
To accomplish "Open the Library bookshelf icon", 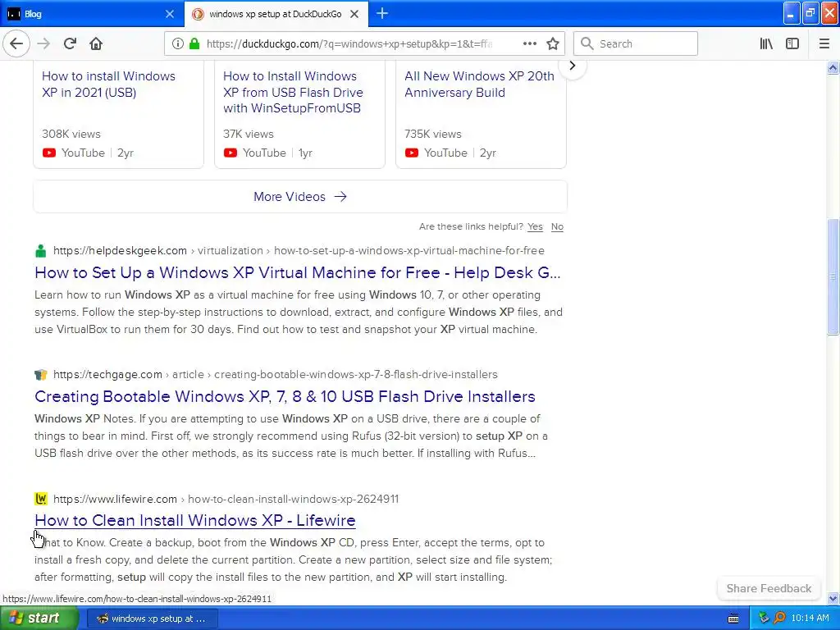I will coord(766,44).
